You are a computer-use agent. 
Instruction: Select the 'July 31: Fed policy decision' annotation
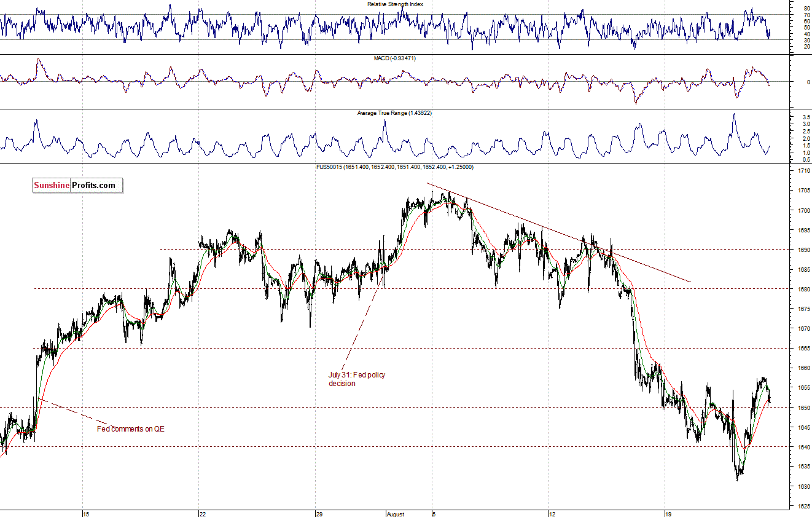click(x=357, y=379)
